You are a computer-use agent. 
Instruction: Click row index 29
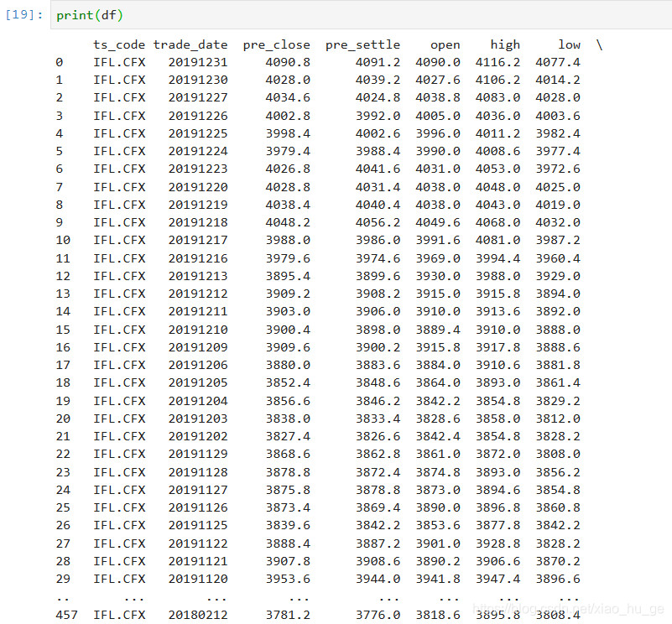63,578
